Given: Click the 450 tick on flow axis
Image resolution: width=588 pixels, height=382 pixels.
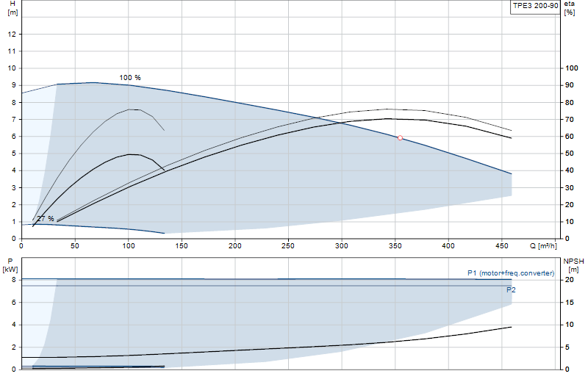Looking at the screenshot, I should [x=502, y=246].
